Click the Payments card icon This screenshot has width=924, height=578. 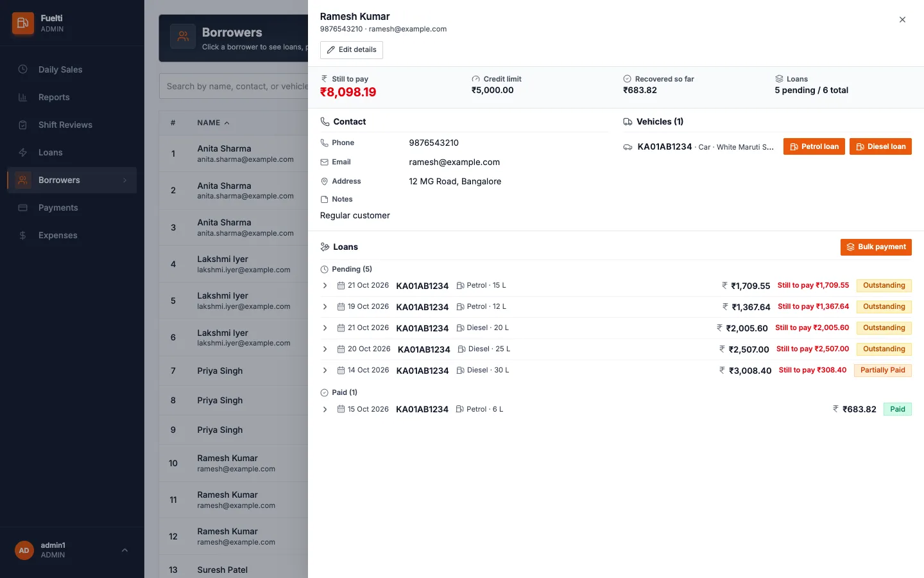(22, 207)
